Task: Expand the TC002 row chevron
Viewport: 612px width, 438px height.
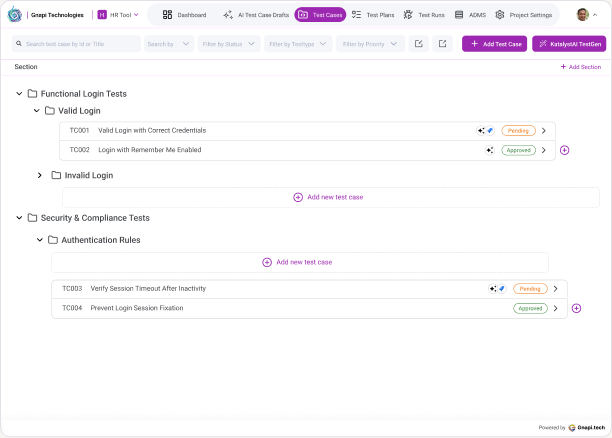Action: [x=544, y=150]
